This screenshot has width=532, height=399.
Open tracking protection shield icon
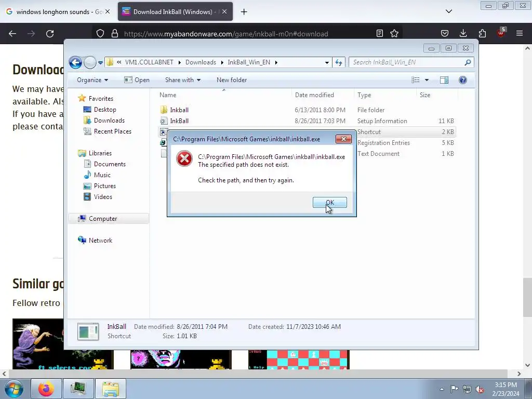100,34
